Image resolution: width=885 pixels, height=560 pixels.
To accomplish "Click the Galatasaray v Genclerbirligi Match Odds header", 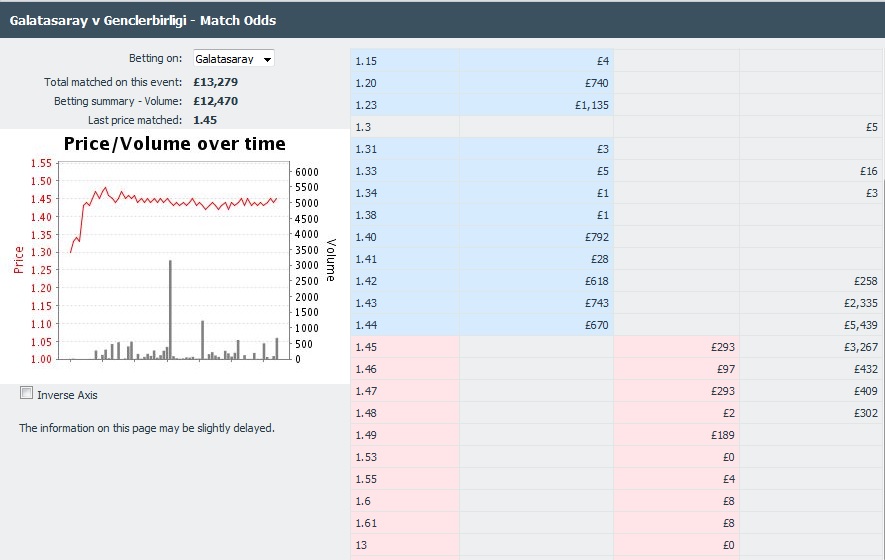I will 143,21.
